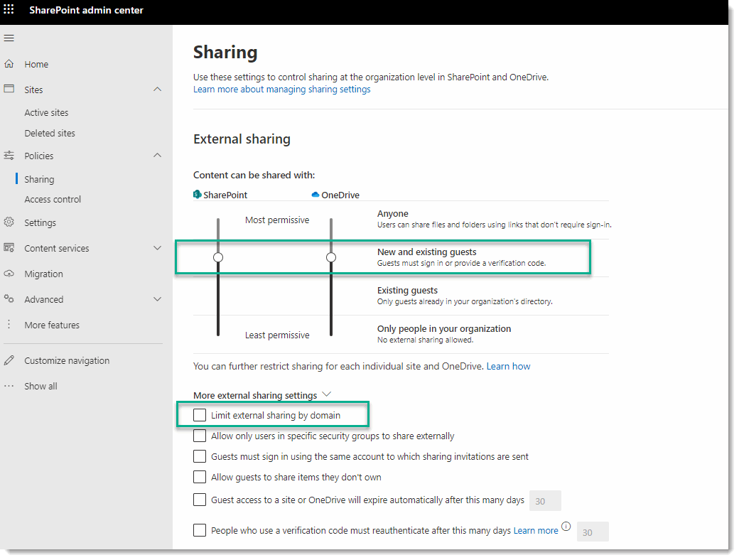Click the Existing guests level label
The width and height of the screenshot is (739, 560).
(407, 291)
